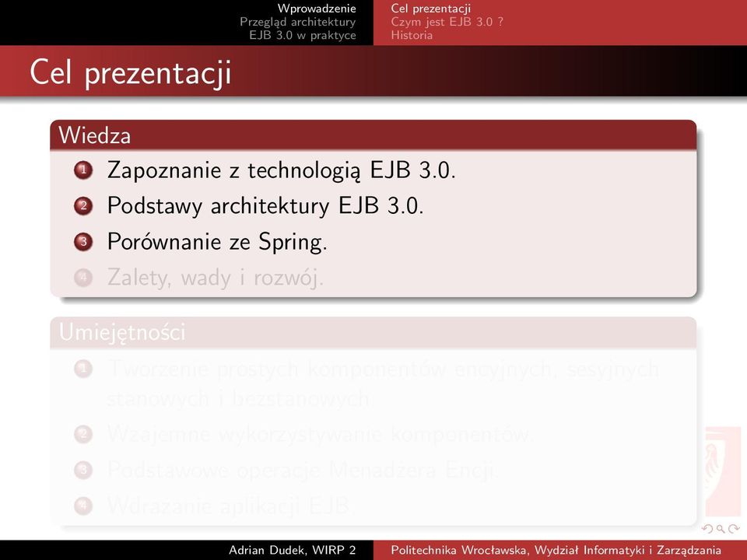
Task: Click the faded line Podstawowe operacje Menadżera Encji
Action: coord(303,471)
